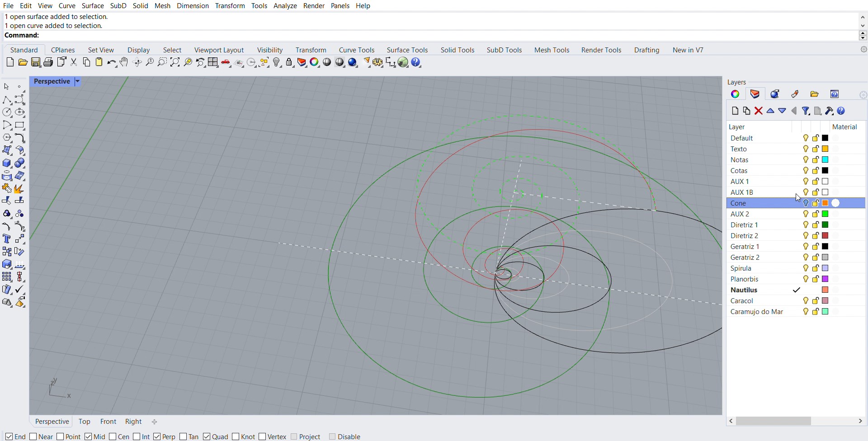Viewport: 868px width, 441px height.
Task: Select the Polyline tool in left sidebar
Action: [7, 99]
